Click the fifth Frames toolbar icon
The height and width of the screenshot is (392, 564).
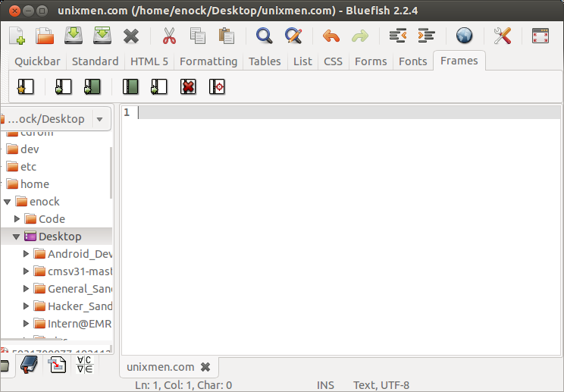[159, 87]
